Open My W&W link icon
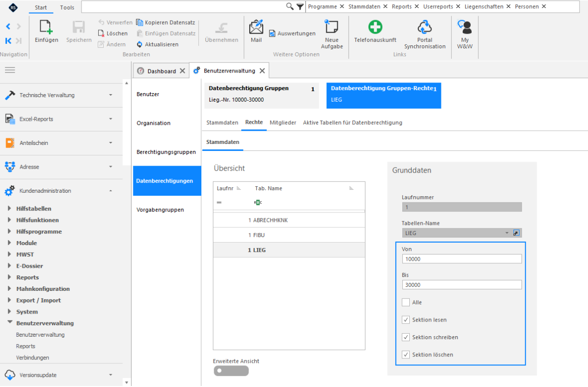 click(x=465, y=27)
